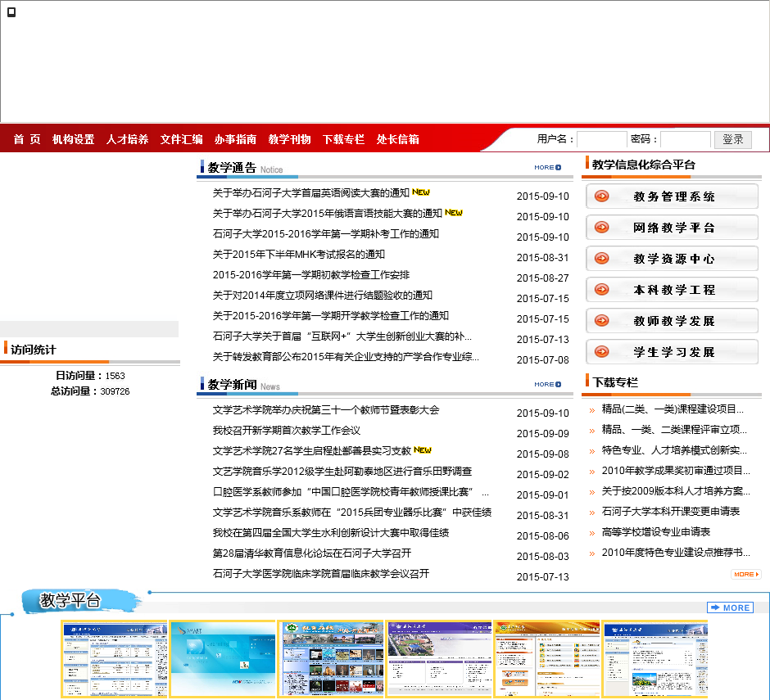Click the 用户名 username input field
This screenshot has height=700, width=770.
601,139
